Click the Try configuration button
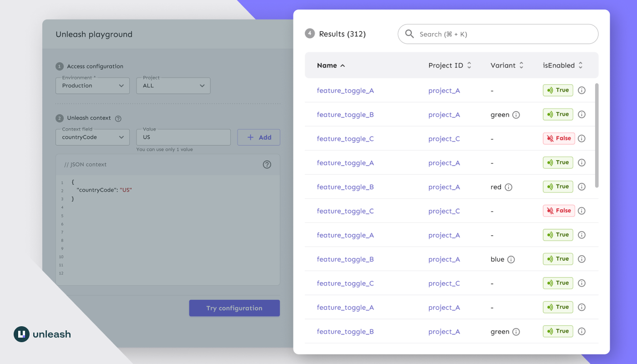 (234, 308)
